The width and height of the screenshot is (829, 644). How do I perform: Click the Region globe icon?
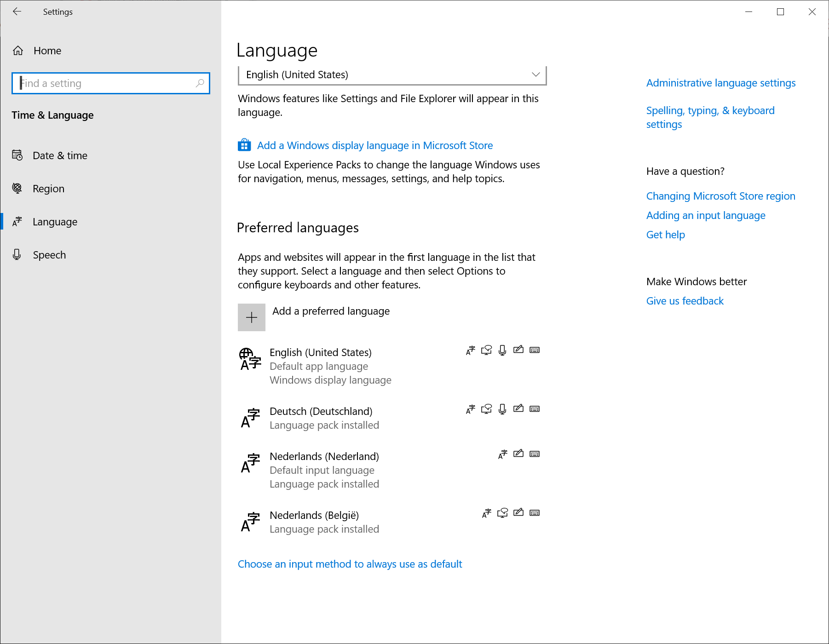(x=17, y=188)
